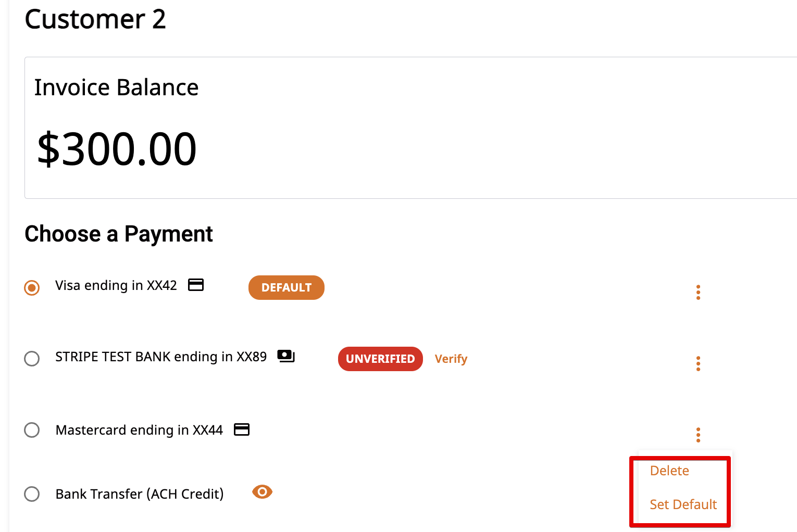Image resolution: width=797 pixels, height=532 pixels.
Task: Select Mastercard ending in XX44 radio button
Action: (32, 430)
